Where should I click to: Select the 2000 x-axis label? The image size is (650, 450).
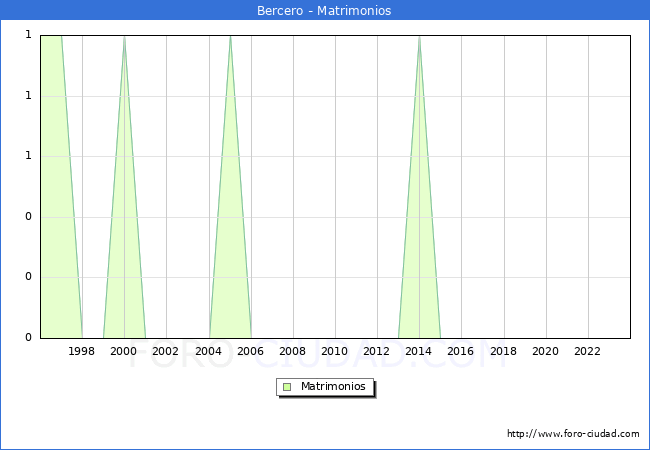(123, 351)
